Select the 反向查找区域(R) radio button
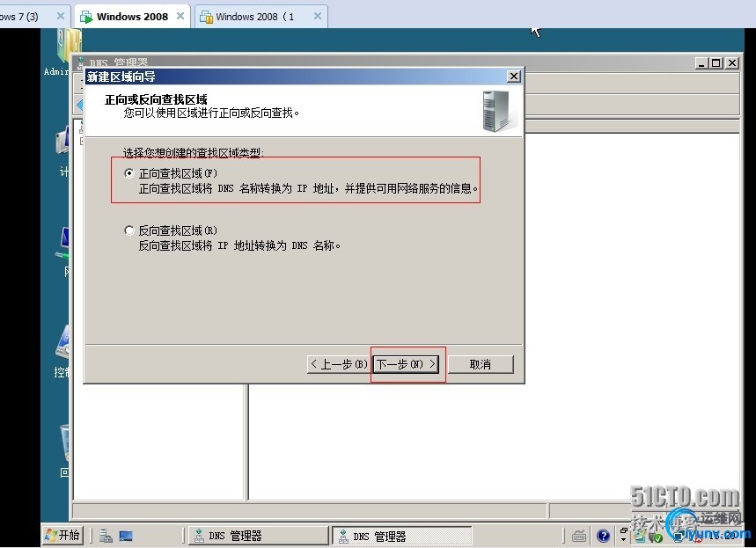The height and width of the screenshot is (548, 756). [x=128, y=230]
